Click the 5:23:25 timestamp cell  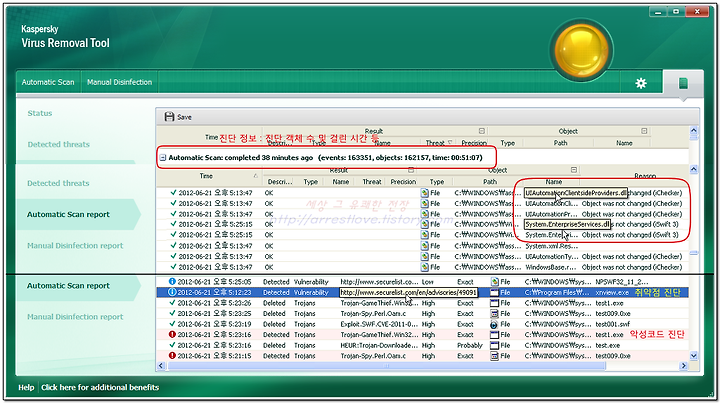(214, 313)
